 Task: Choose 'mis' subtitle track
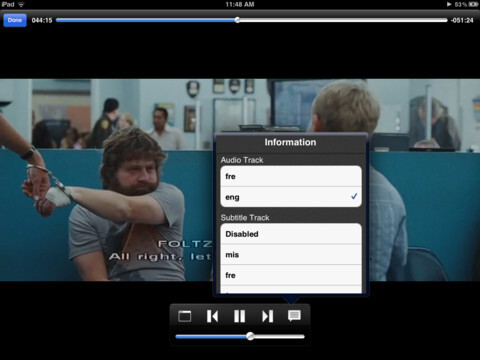[291, 255]
